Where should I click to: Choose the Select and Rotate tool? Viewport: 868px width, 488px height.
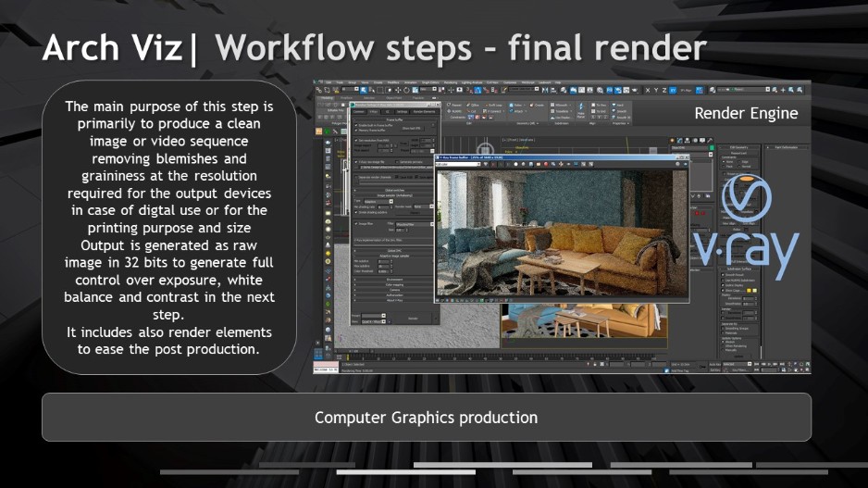[x=406, y=91]
